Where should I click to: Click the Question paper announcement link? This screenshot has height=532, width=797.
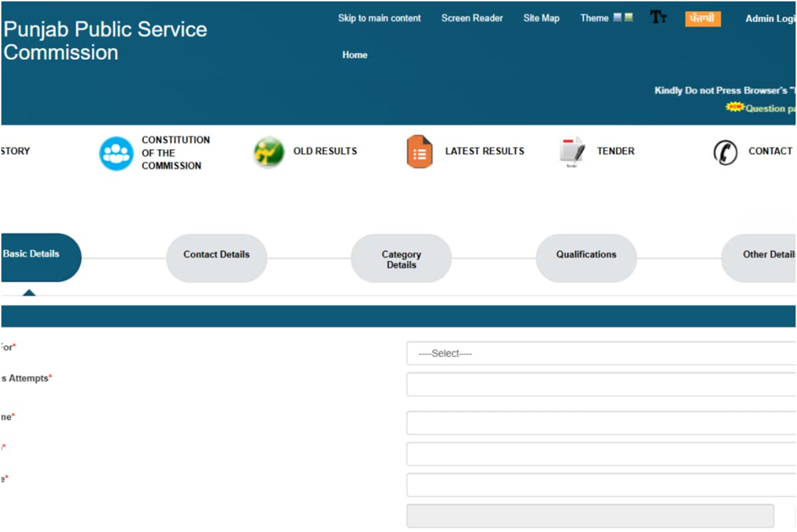(x=770, y=108)
